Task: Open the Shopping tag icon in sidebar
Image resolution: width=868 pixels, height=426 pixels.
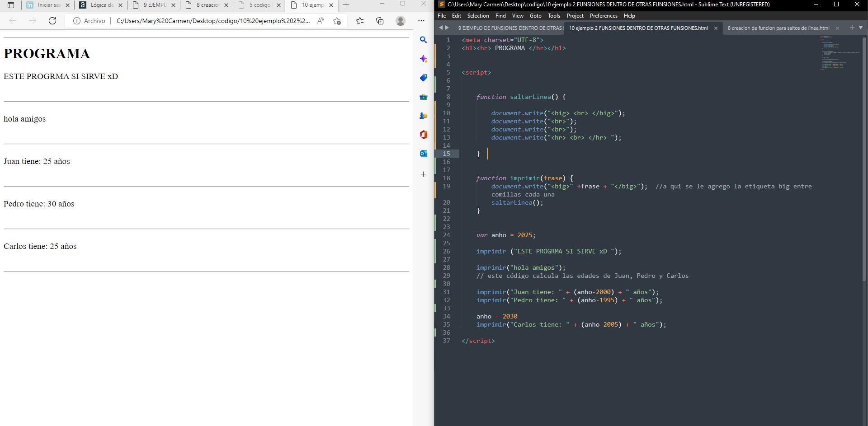Action: point(423,78)
